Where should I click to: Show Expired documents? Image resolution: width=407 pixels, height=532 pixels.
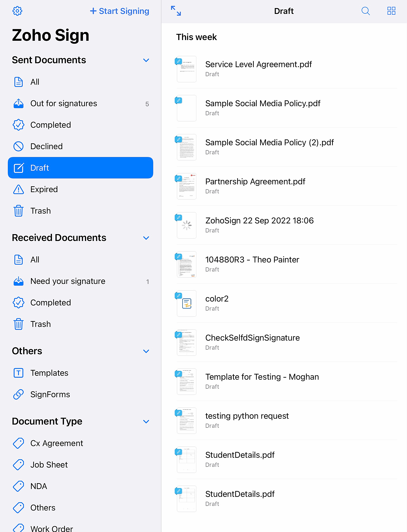(81, 189)
